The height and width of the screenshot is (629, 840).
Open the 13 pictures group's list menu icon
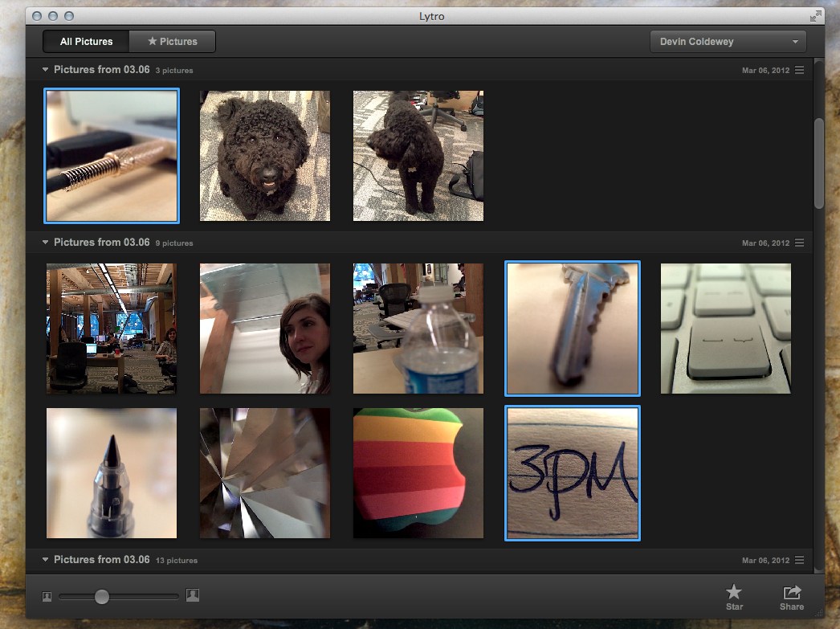[799, 561]
